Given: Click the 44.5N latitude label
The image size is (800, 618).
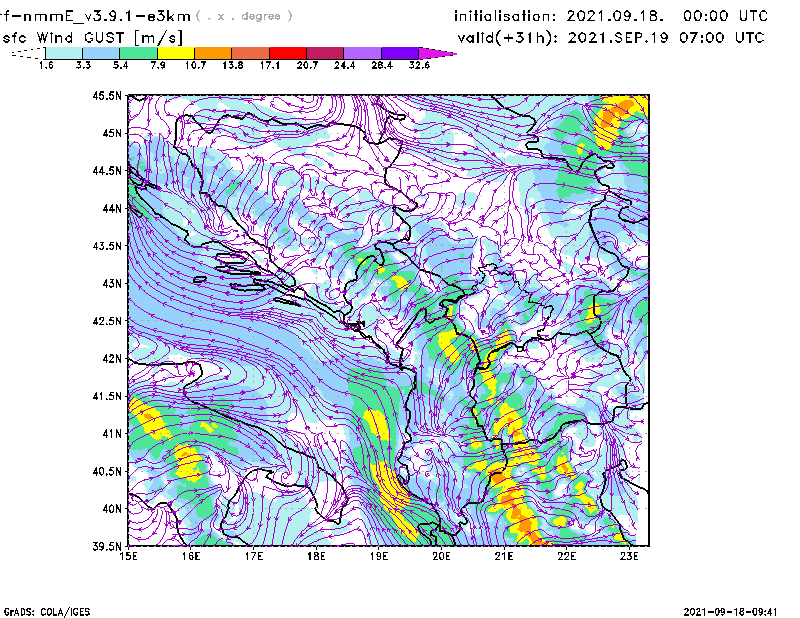Looking at the screenshot, I should pos(108,170).
